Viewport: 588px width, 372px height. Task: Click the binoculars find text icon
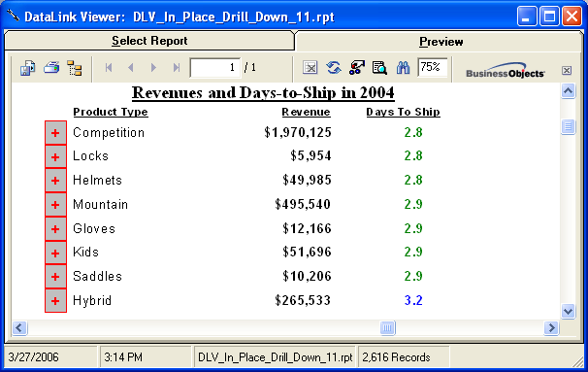click(x=403, y=68)
